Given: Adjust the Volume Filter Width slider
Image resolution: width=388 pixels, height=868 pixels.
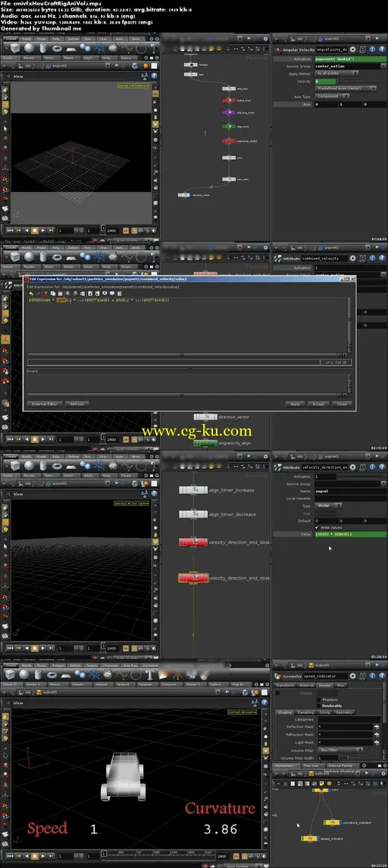Looking at the screenshot, I should tap(361, 758).
